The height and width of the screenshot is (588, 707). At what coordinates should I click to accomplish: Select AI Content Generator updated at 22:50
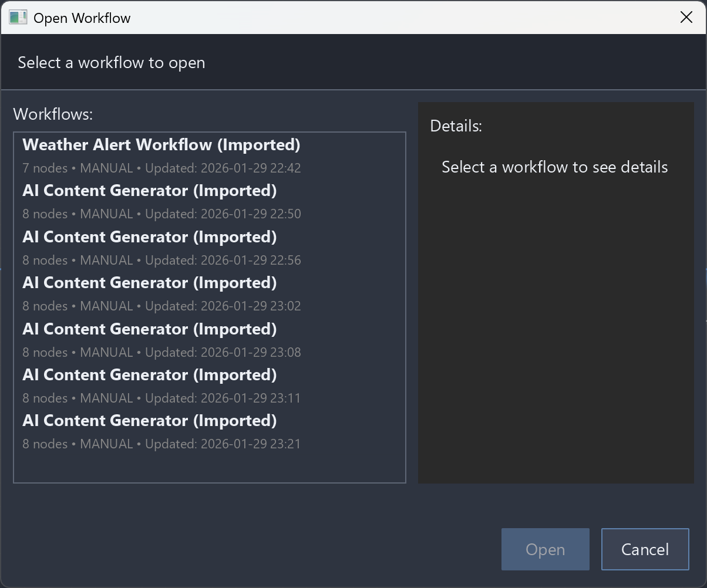click(x=150, y=191)
